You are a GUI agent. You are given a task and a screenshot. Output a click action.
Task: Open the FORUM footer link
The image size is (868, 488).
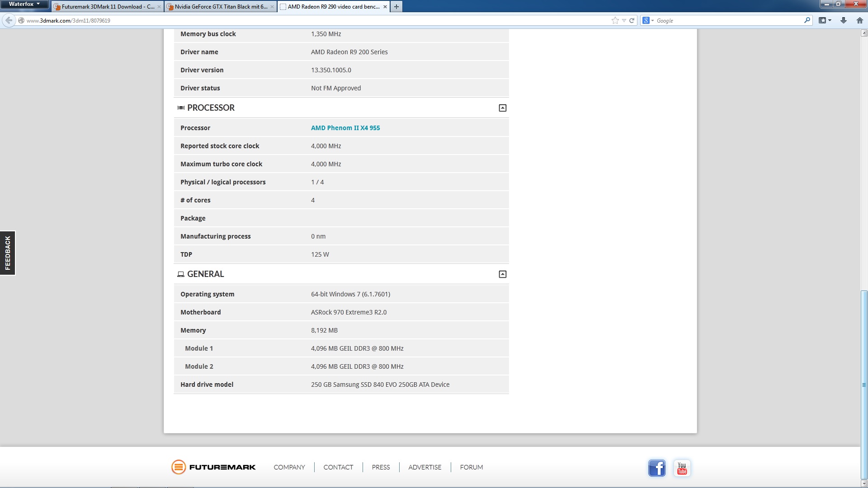[x=471, y=467]
